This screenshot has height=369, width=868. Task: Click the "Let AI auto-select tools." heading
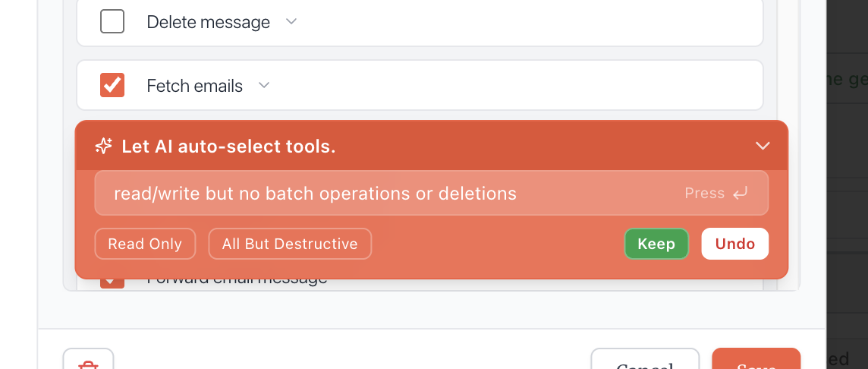point(228,147)
